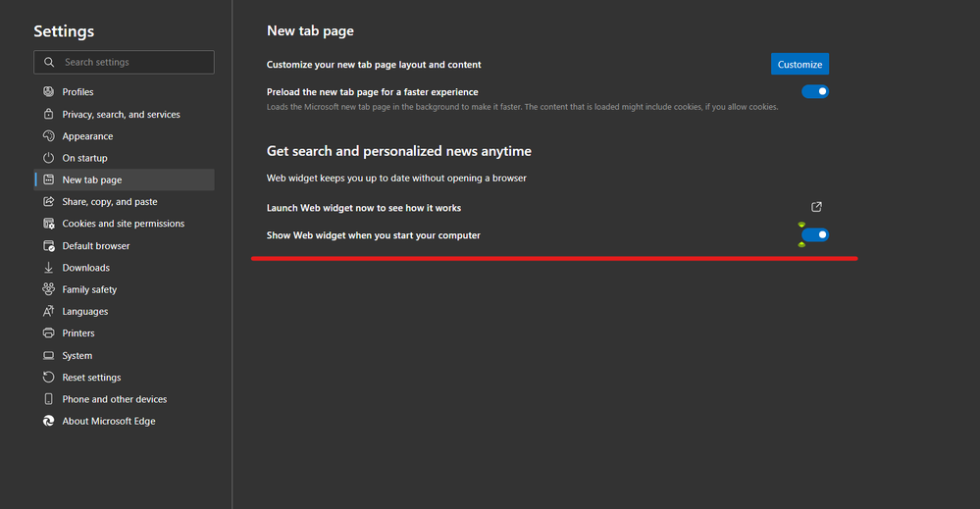Open Profiles settings section
This screenshot has height=509, width=980.
[x=125, y=92]
